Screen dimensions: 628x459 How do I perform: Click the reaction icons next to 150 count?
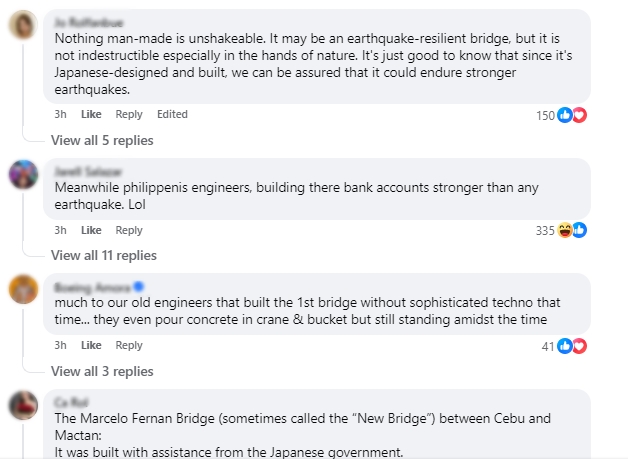[572, 115]
